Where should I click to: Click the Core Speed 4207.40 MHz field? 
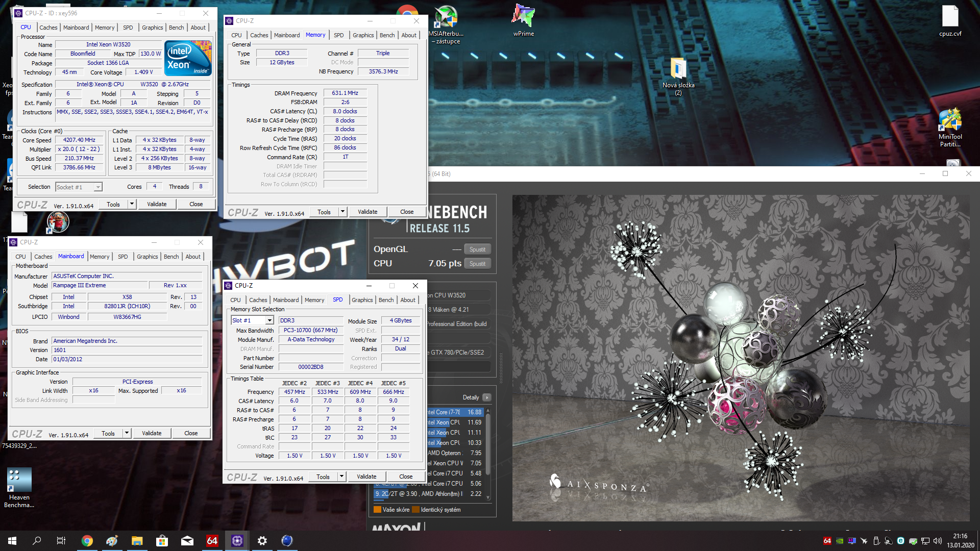coord(79,140)
